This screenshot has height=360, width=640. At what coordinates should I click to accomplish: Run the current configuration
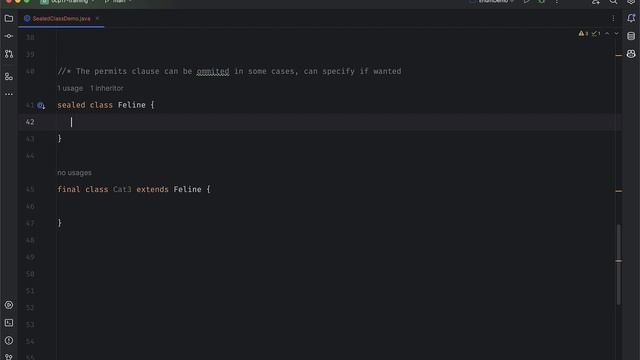click(x=527, y=2)
